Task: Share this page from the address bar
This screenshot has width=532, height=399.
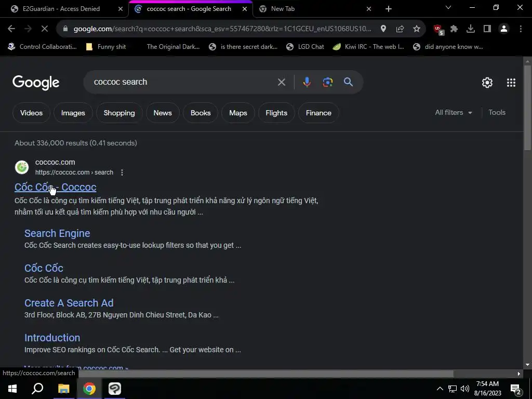Action: (x=400, y=29)
